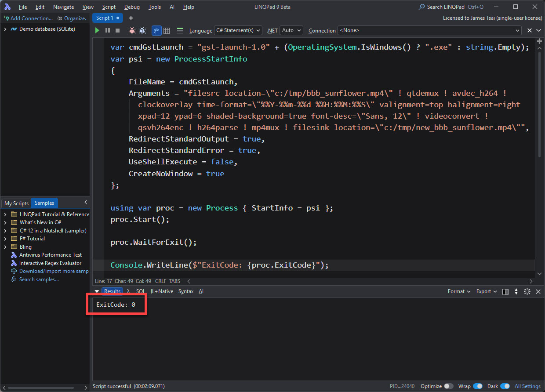Image resolution: width=545 pixels, height=392 pixels.
Task: Open the Format dropdown in results bar
Action: point(459,291)
